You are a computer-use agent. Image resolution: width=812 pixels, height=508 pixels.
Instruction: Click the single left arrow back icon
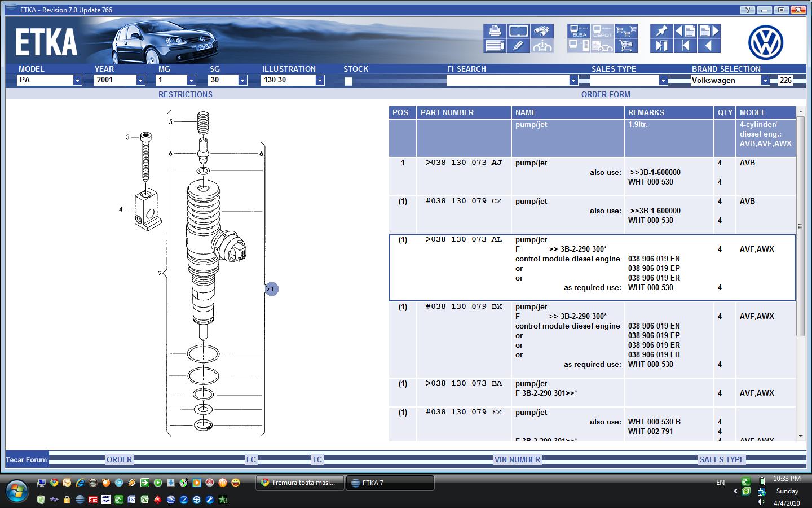tap(709, 46)
